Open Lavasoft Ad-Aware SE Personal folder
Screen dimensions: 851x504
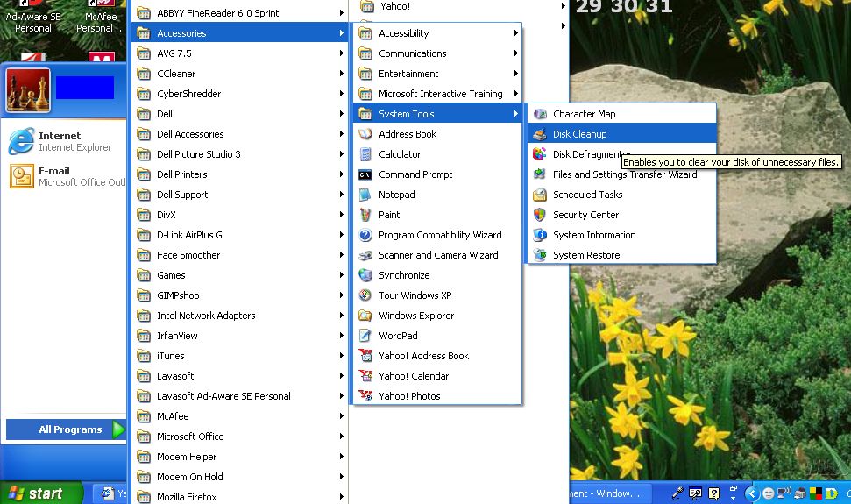pos(239,396)
